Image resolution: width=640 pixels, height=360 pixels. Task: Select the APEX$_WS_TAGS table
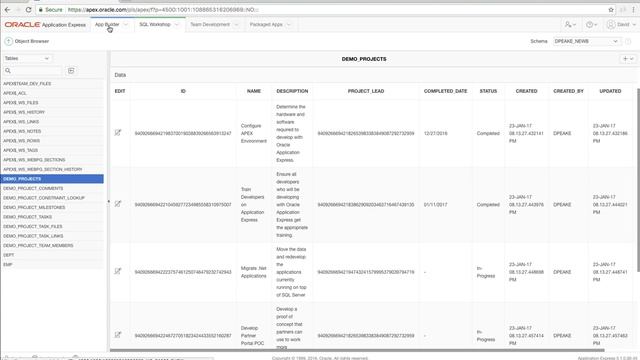pyautogui.click(x=52, y=150)
